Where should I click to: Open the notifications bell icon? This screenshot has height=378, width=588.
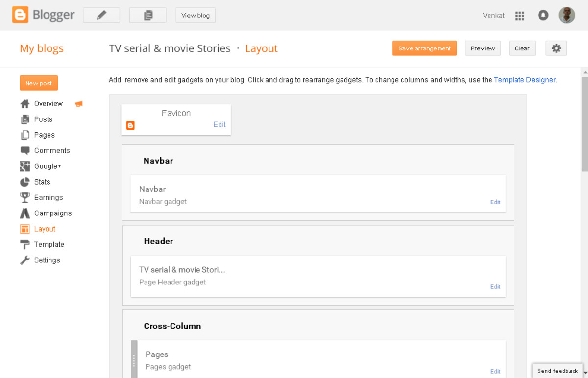[543, 15]
